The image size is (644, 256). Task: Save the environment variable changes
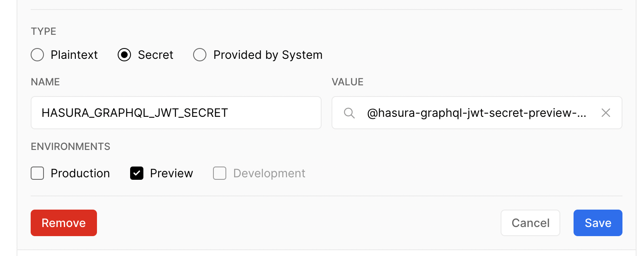598,223
